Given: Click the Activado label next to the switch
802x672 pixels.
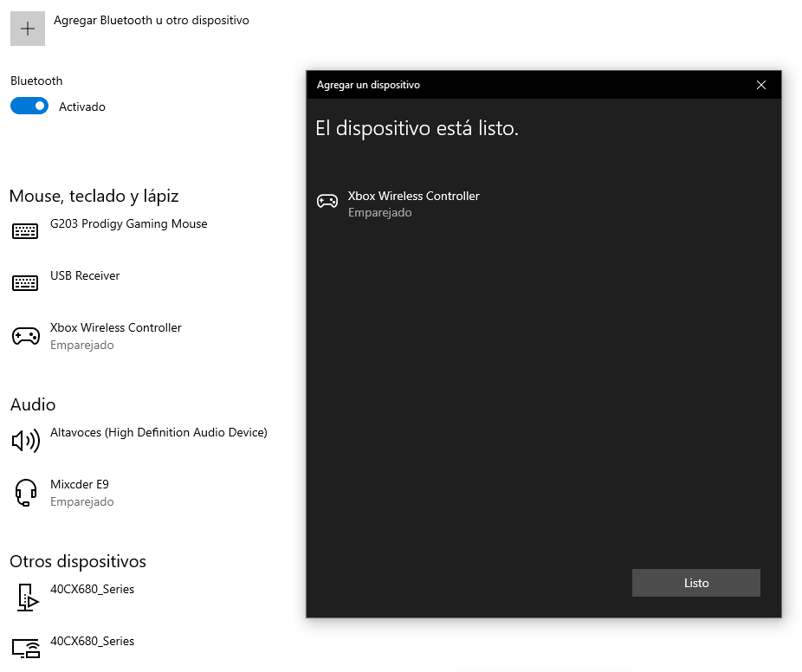Looking at the screenshot, I should [81, 107].
